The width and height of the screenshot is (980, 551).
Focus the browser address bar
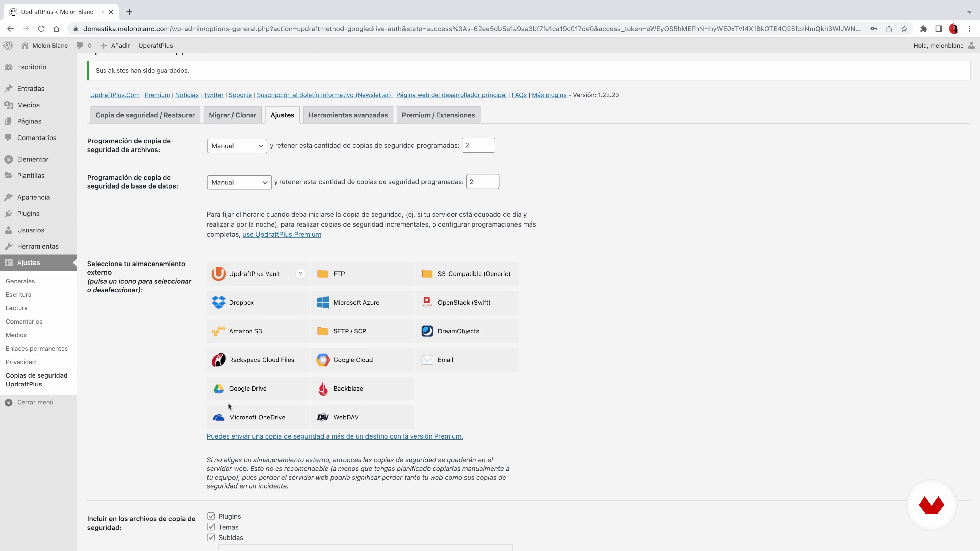tap(472, 29)
